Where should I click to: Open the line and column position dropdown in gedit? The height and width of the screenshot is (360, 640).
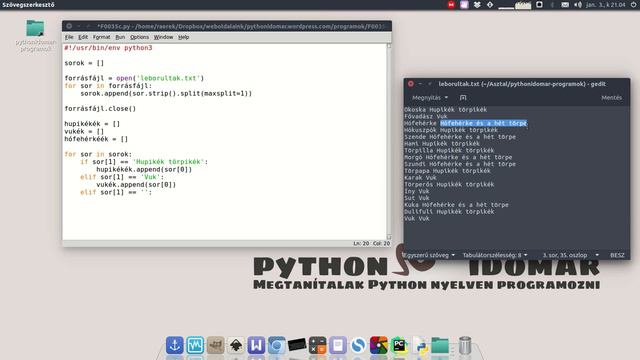click(x=570, y=255)
